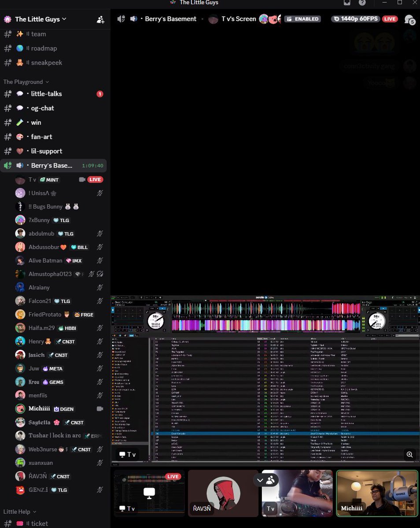
Task: Click the green voice speaker on Berry's Base channel
Action: click(x=7, y=165)
